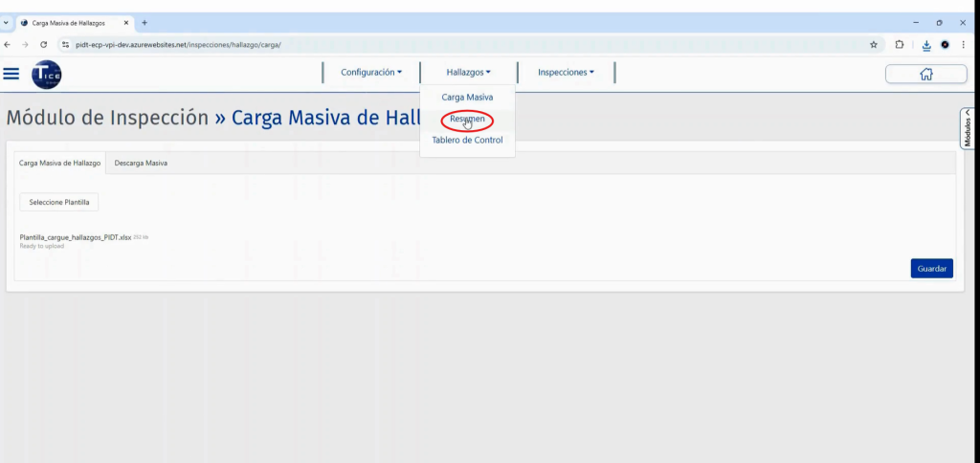Screen dimensions: 980x463
Task: Expand the Módulos side panel
Action: pyautogui.click(x=968, y=128)
